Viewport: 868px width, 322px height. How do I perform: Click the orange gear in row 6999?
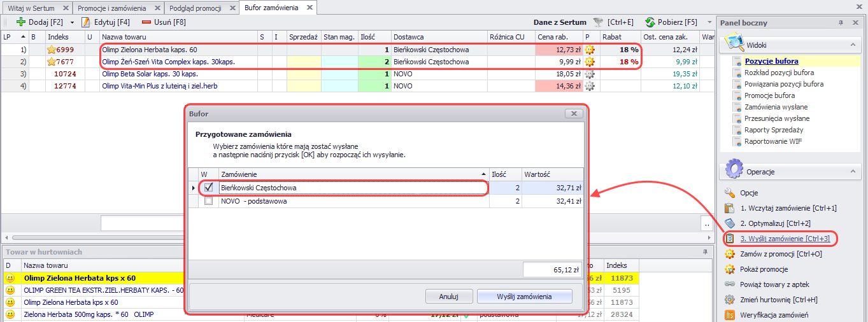pyautogui.click(x=590, y=50)
